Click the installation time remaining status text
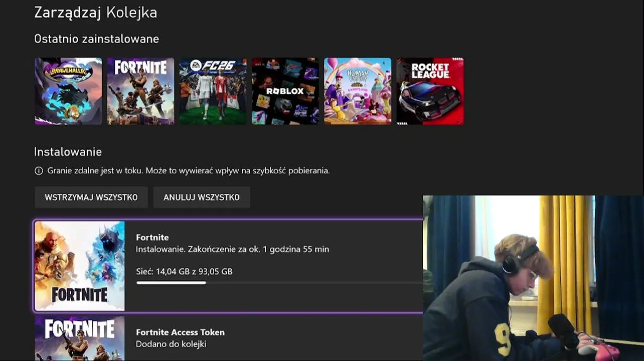Viewport: 644px width, 361px height. click(x=233, y=249)
